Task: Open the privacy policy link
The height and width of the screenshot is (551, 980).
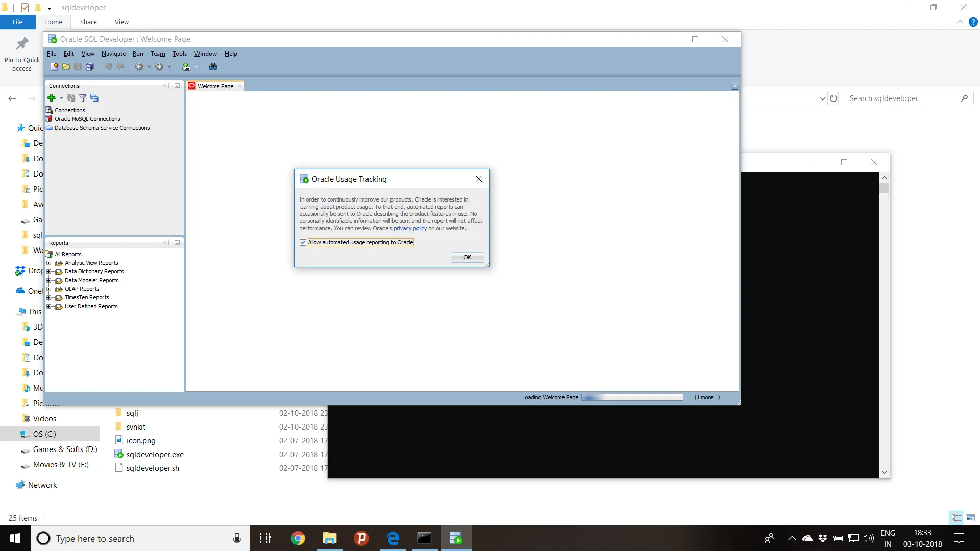Action: point(410,228)
